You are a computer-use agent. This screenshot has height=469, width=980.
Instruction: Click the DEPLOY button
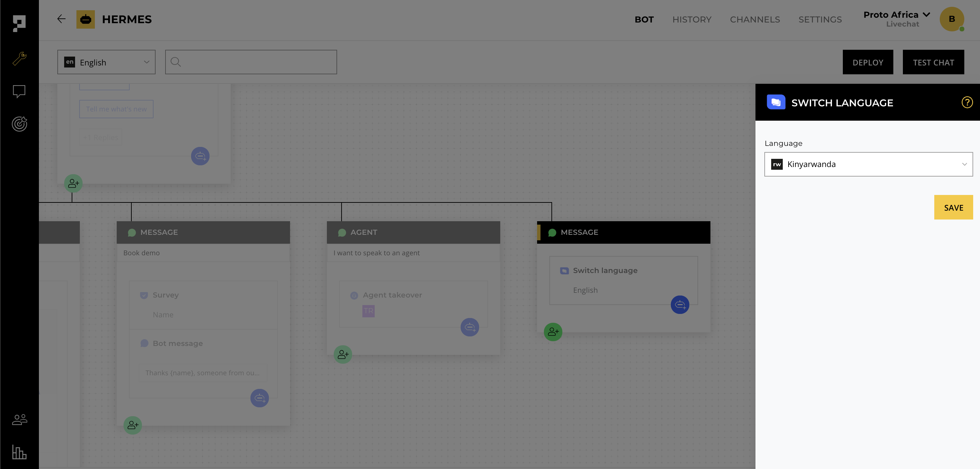coord(867,62)
